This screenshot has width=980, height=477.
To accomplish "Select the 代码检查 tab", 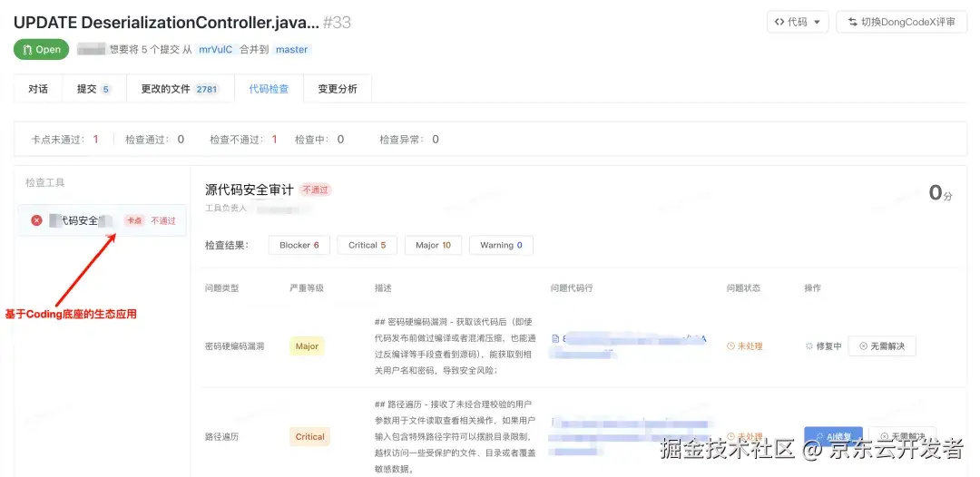I will 269,89.
